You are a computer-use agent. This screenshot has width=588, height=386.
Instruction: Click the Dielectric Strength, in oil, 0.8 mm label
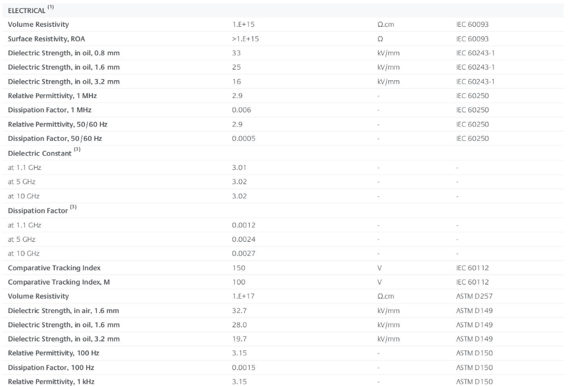63,53
